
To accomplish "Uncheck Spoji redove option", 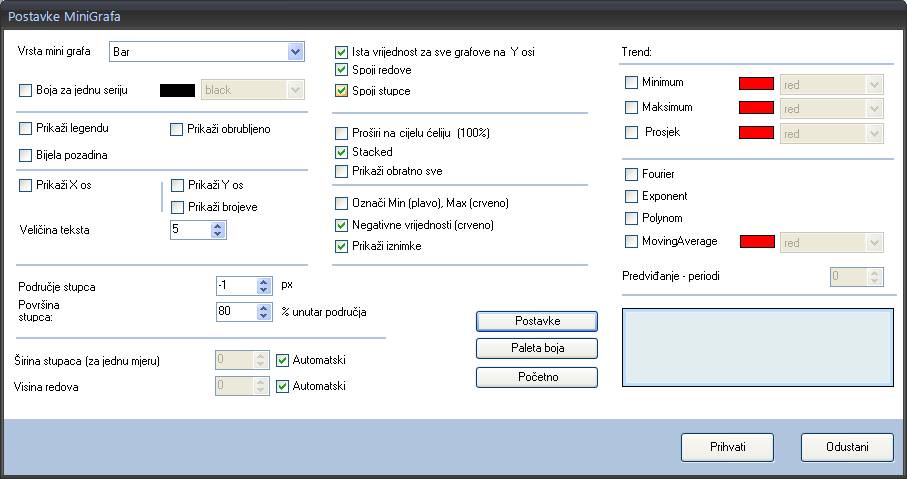I will click(x=341, y=70).
